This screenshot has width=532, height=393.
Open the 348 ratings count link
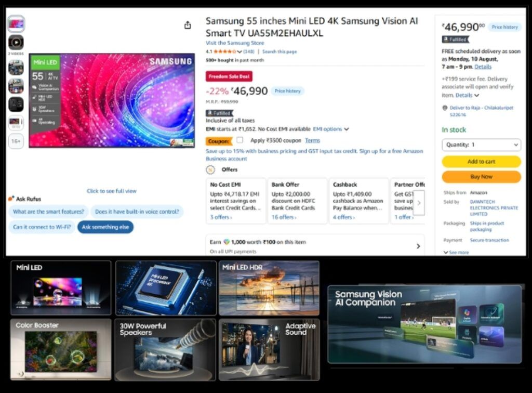(249, 51)
